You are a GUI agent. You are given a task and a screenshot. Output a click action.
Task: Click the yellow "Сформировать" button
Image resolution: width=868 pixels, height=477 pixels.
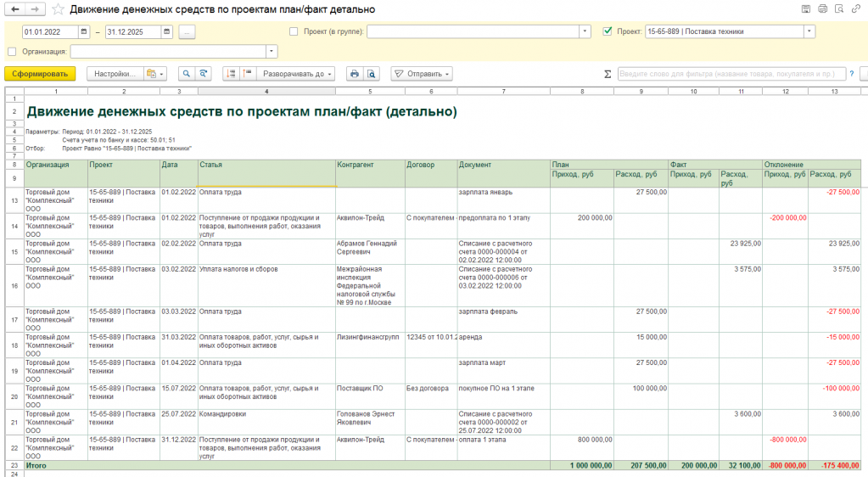[x=40, y=74]
